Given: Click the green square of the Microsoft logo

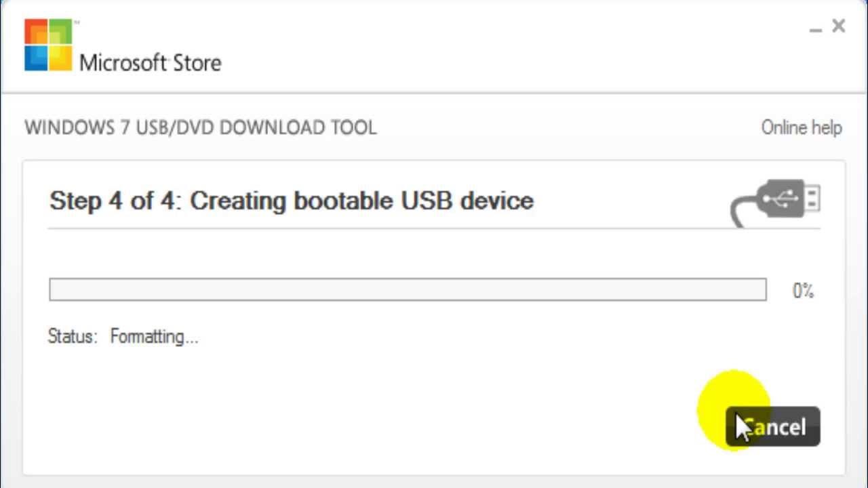Looking at the screenshot, I should click(x=60, y=32).
